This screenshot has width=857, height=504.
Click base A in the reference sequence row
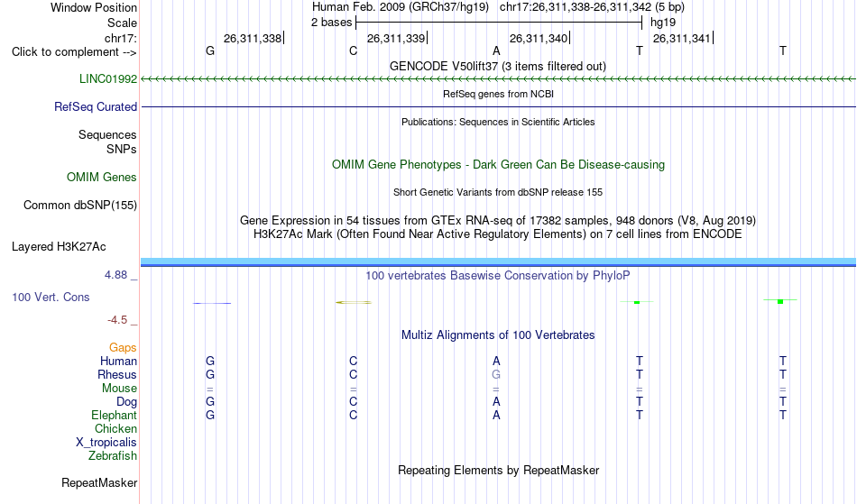[x=496, y=51]
